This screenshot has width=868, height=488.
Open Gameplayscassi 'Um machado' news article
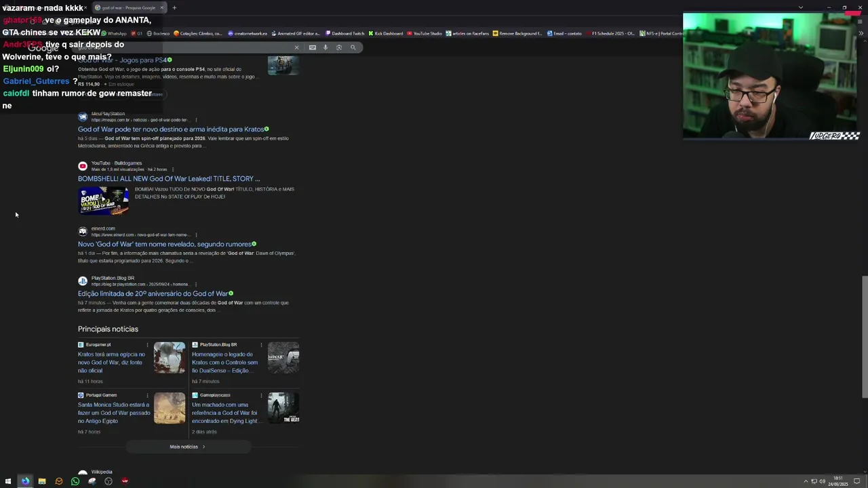tap(225, 413)
